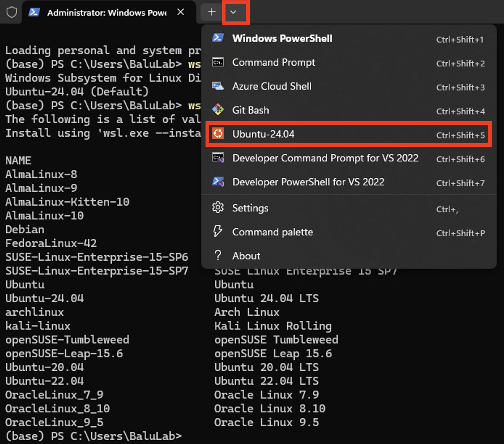Launch Developer PowerShell for VS 2022
504x444 pixels.
coord(349,182)
